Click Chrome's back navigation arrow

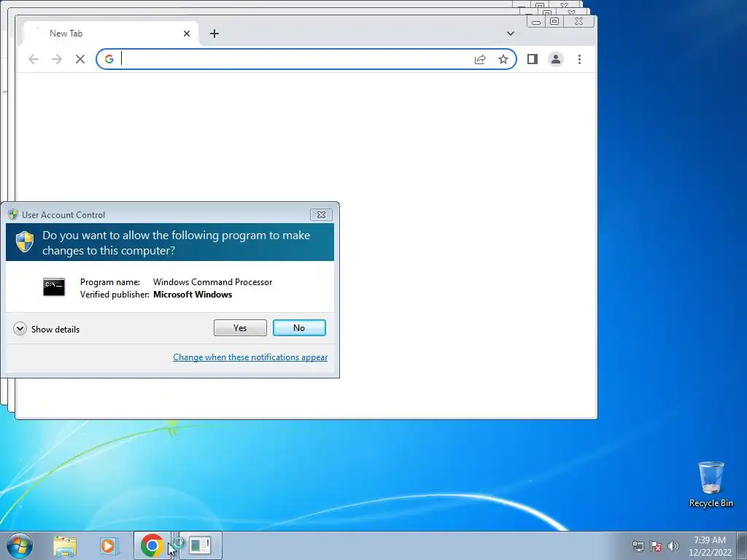(34, 59)
